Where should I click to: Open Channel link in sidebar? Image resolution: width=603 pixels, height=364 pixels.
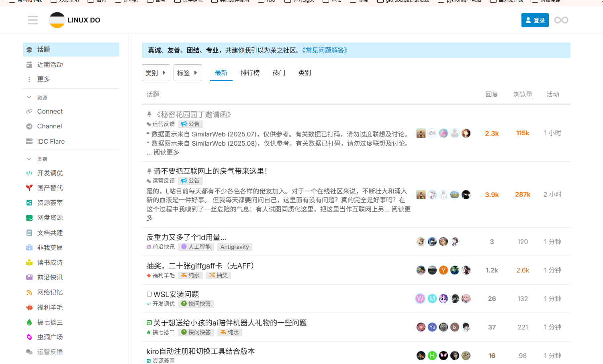click(x=49, y=126)
